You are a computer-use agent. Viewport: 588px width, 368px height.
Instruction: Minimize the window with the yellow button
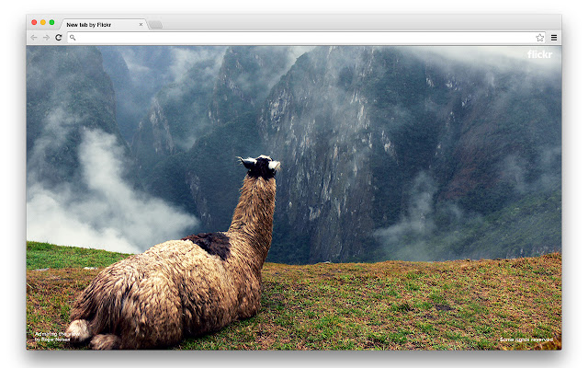43,22
